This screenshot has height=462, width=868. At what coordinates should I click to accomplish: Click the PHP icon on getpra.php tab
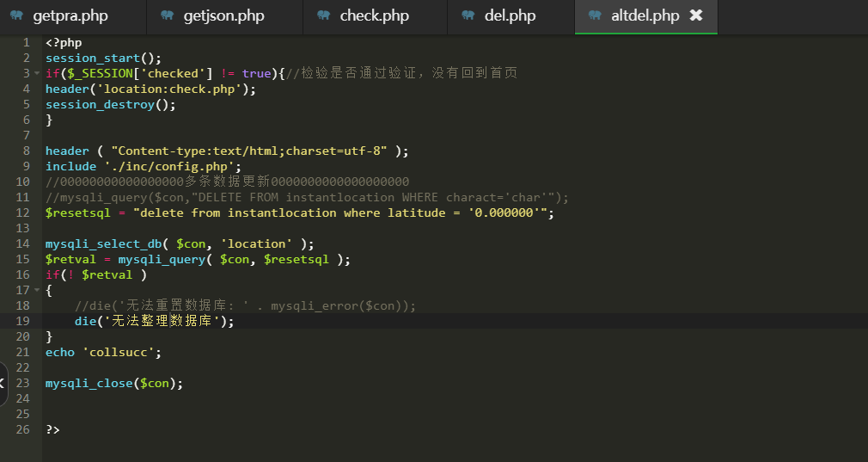16,15
